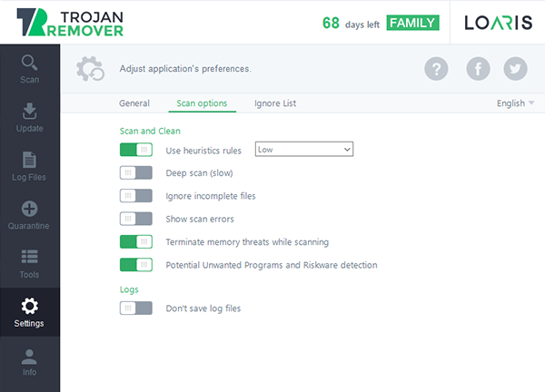545x392 pixels.
Task: Open the Quarantine section
Action: tap(30, 215)
